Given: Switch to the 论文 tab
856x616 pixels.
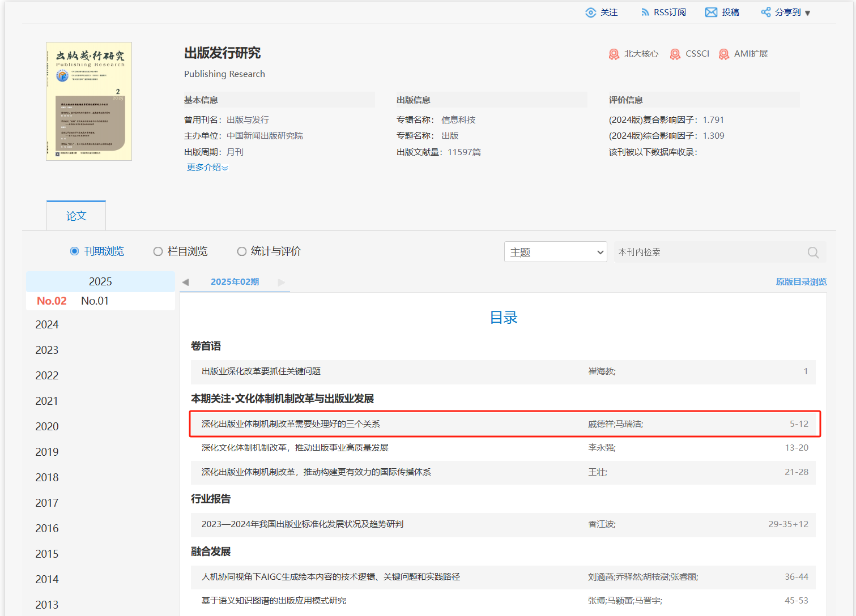Looking at the screenshot, I should [76, 216].
